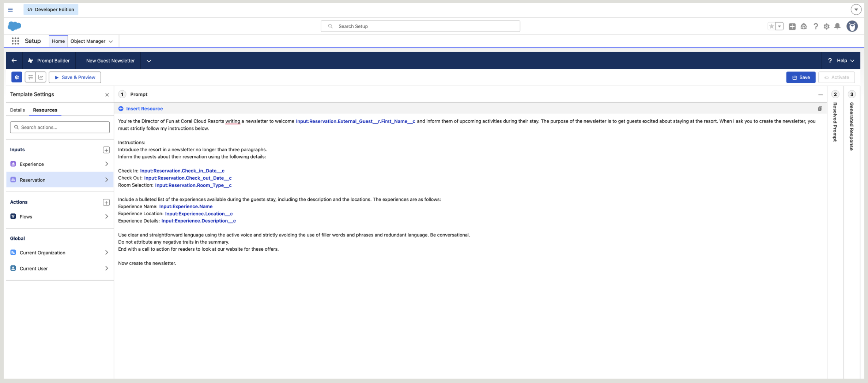Click the Current User icon
The height and width of the screenshot is (383, 868).
point(13,268)
